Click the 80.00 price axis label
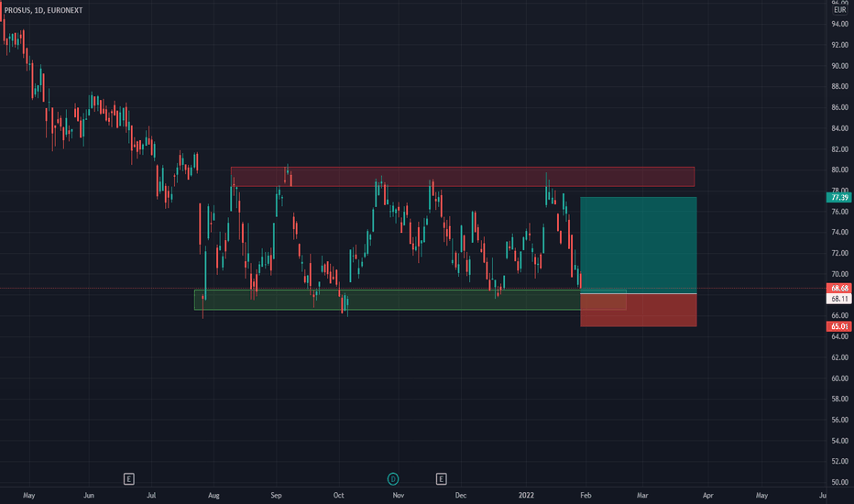The height and width of the screenshot is (504, 854). coord(840,170)
